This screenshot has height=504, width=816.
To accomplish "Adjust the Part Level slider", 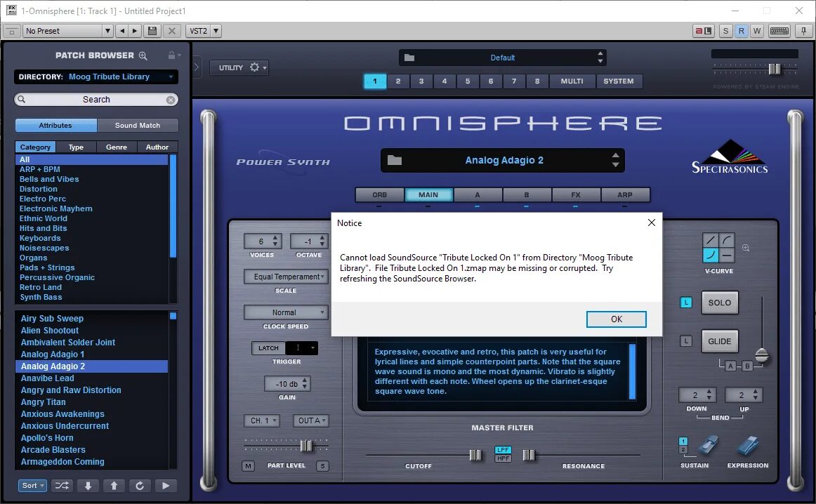I will (x=306, y=446).
